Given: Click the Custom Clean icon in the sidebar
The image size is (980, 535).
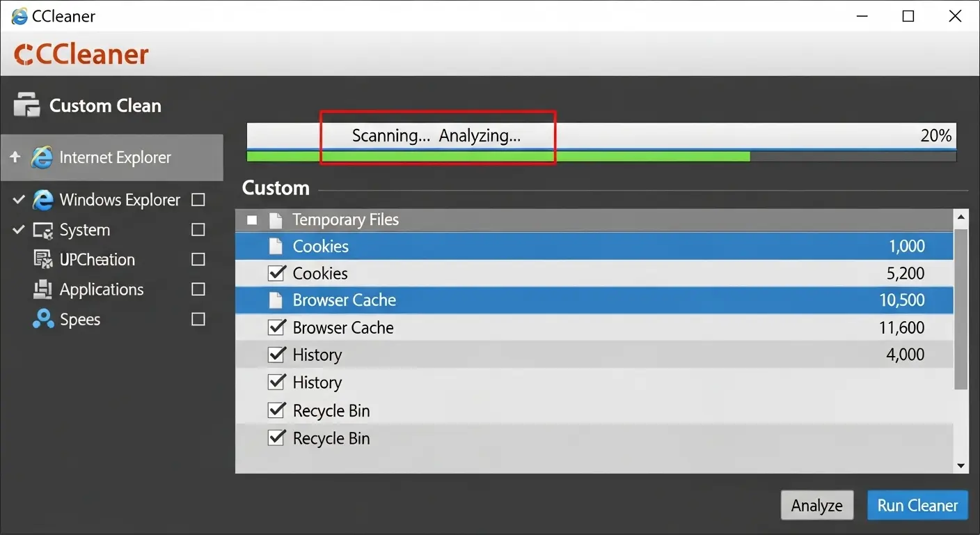Looking at the screenshot, I should point(26,105).
